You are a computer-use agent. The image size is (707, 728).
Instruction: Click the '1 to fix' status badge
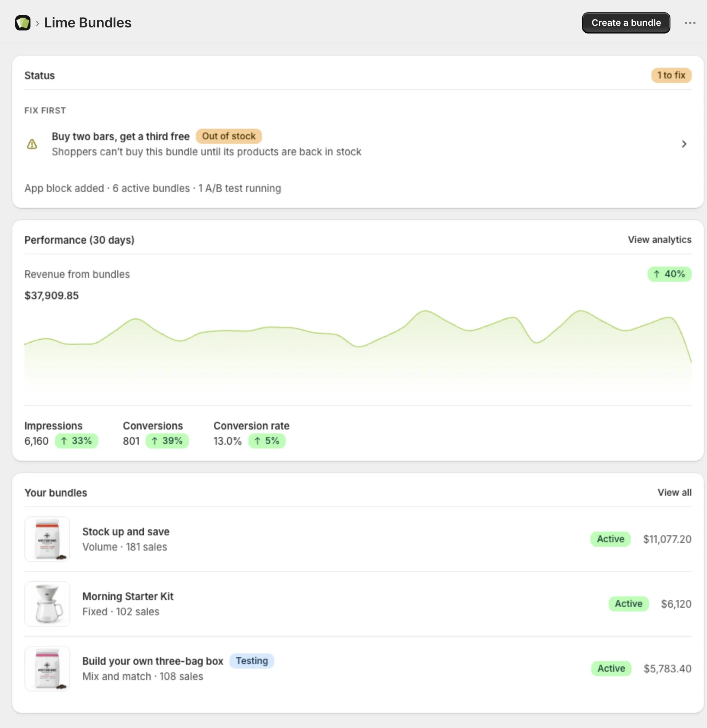671,75
